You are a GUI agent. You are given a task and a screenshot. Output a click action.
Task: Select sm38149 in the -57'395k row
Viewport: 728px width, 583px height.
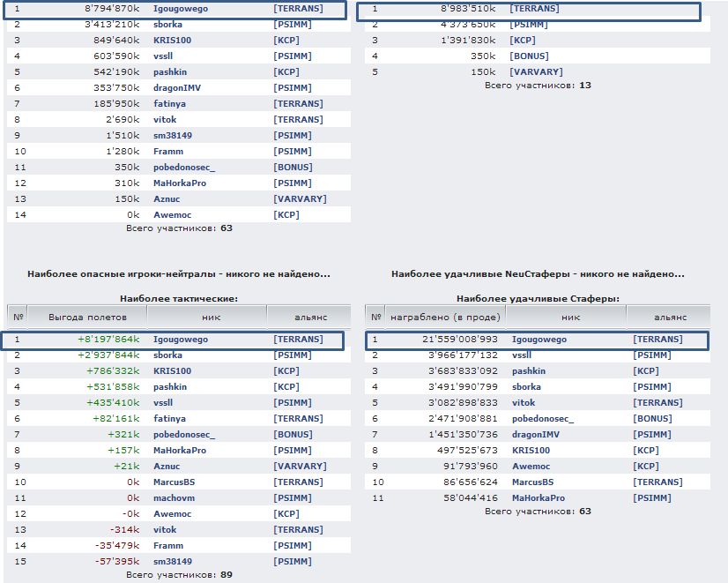[x=172, y=562]
